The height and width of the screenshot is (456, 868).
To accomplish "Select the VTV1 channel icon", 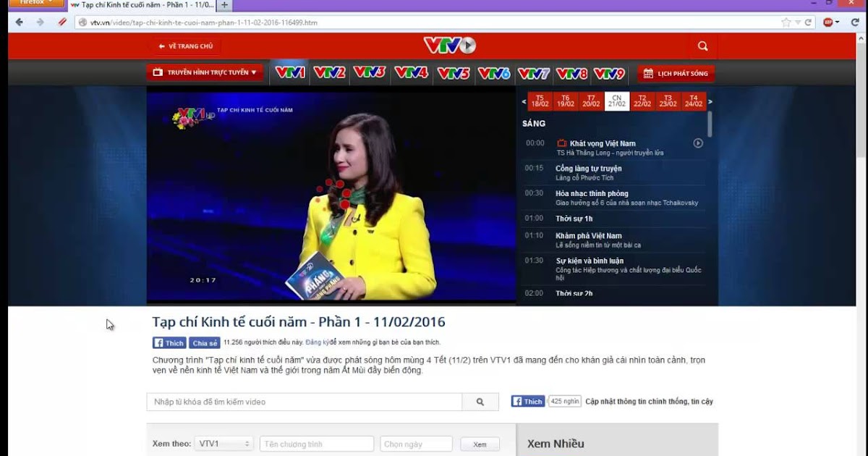I will coord(289,72).
